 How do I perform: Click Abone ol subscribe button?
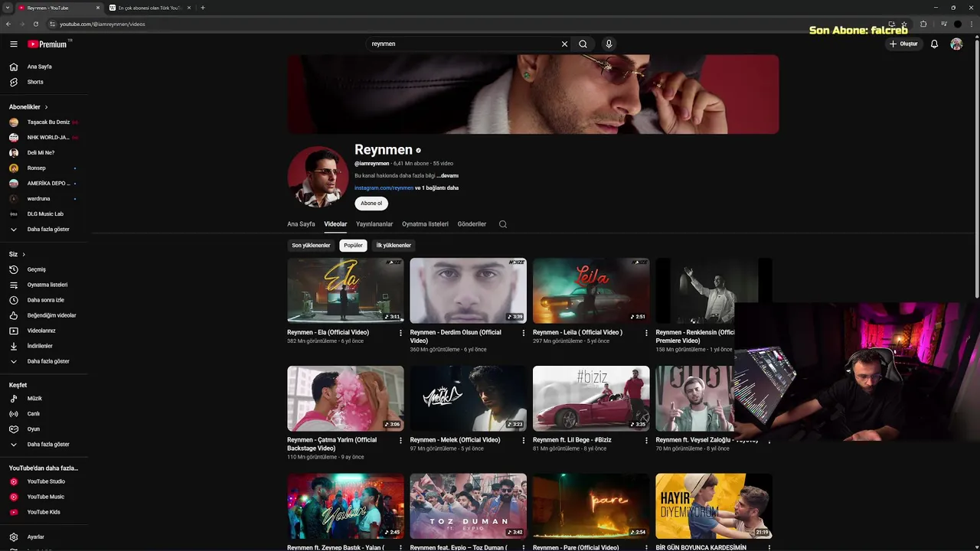pyautogui.click(x=371, y=204)
